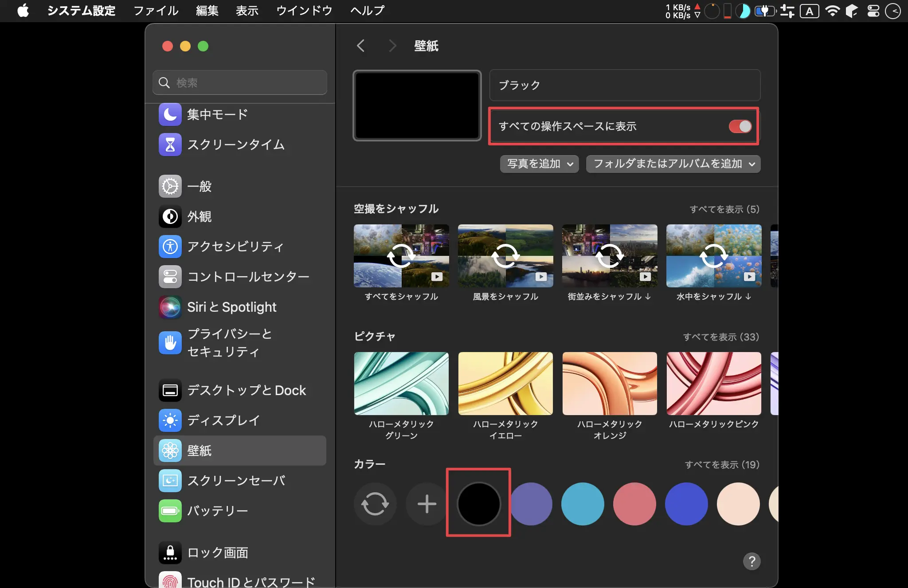Select the バッテリー battery icon
Viewport: 908px width, 588px height.
pyautogui.click(x=170, y=511)
